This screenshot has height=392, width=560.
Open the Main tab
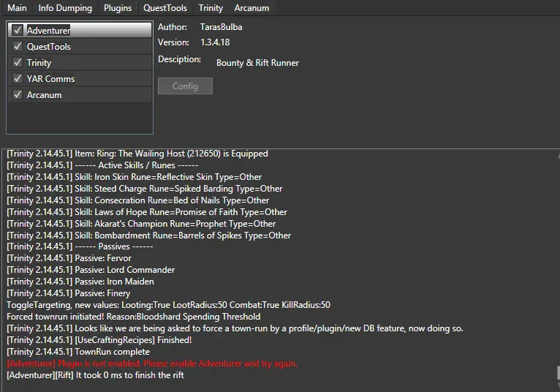(x=17, y=8)
